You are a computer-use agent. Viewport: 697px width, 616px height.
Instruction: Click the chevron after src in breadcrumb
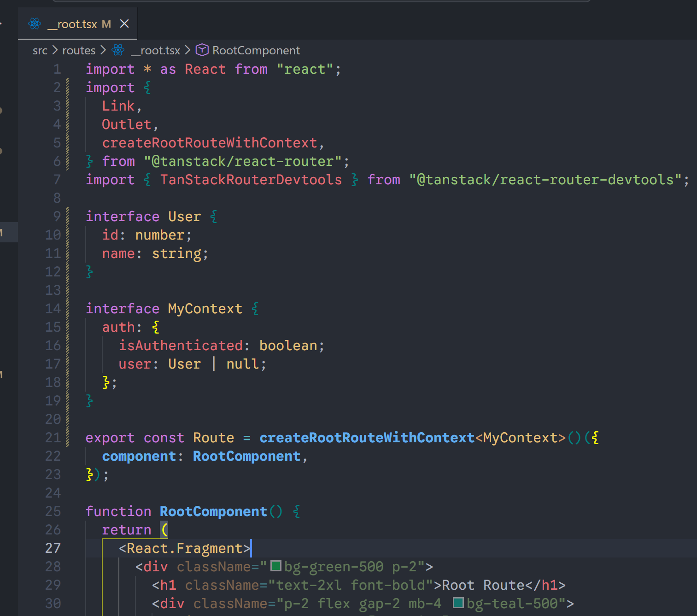(55, 50)
